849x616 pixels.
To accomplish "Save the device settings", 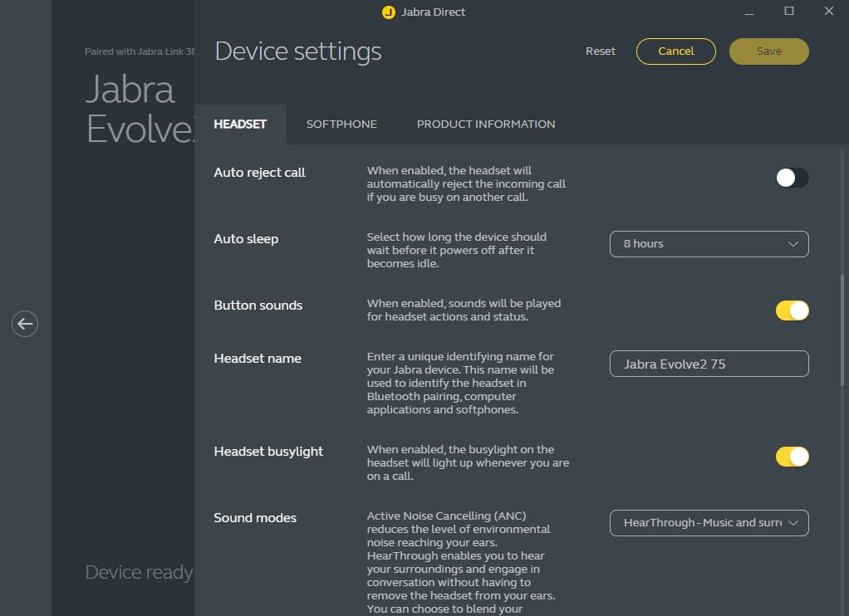I will (x=768, y=51).
